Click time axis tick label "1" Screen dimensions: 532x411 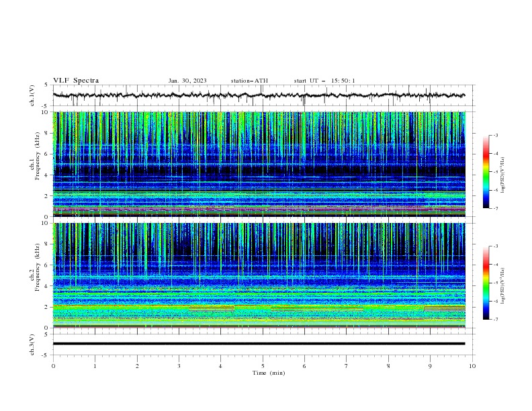(95, 366)
